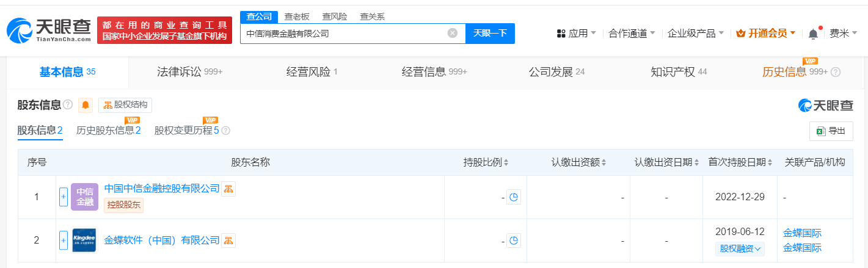868x268 pixels.
Task: Switch to the 公司发展 tab
Action: pyautogui.click(x=556, y=72)
